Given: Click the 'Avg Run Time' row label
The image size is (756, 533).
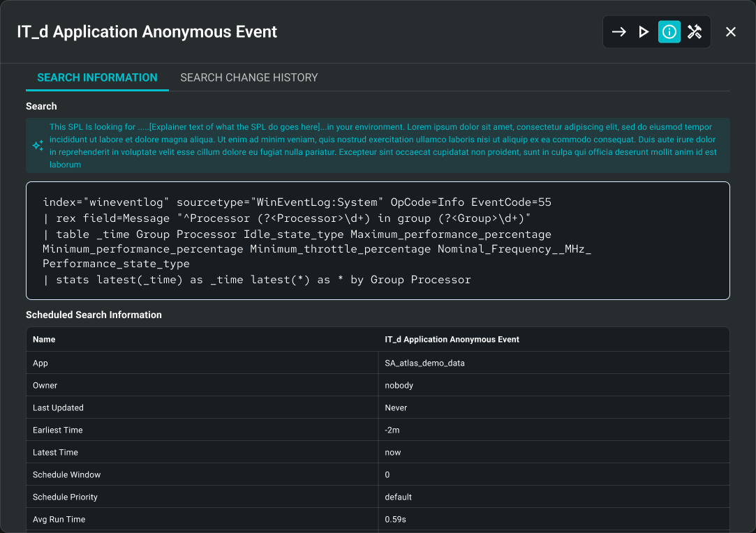Looking at the screenshot, I should [59, 519].
